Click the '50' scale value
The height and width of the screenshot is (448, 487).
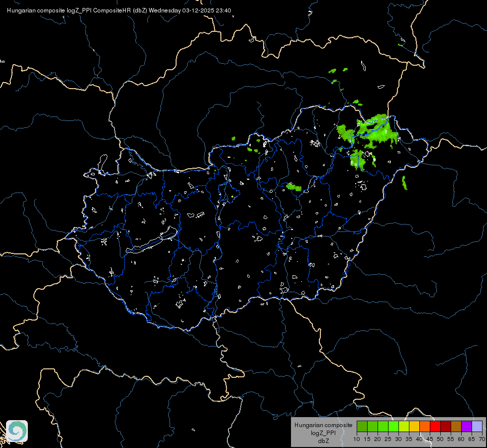point(440,440)
